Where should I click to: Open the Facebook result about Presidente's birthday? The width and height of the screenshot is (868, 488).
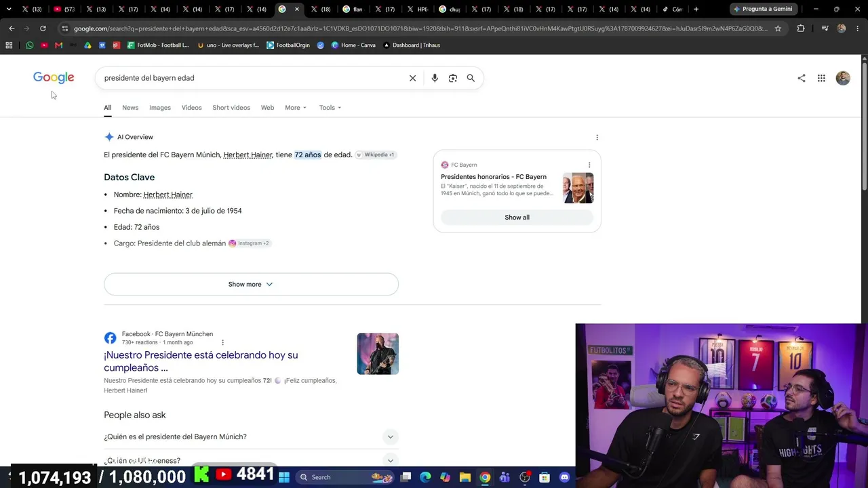[x=201, y=361]
